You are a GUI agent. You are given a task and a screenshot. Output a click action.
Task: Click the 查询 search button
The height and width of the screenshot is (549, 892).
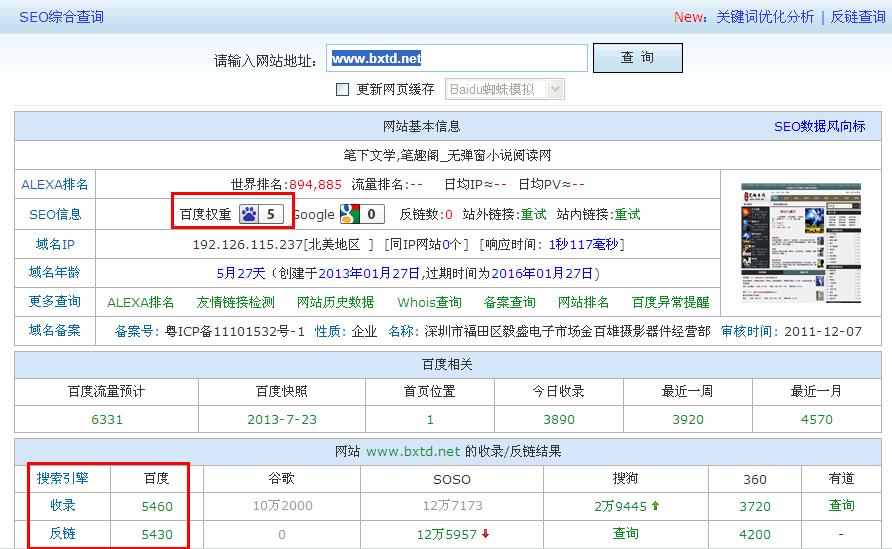click(x=638, y=58)
